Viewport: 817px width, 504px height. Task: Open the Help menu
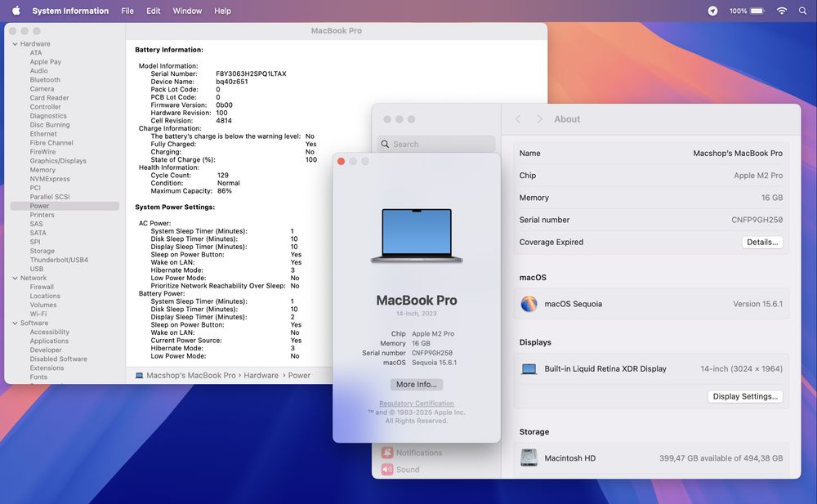tap(222, 11)
